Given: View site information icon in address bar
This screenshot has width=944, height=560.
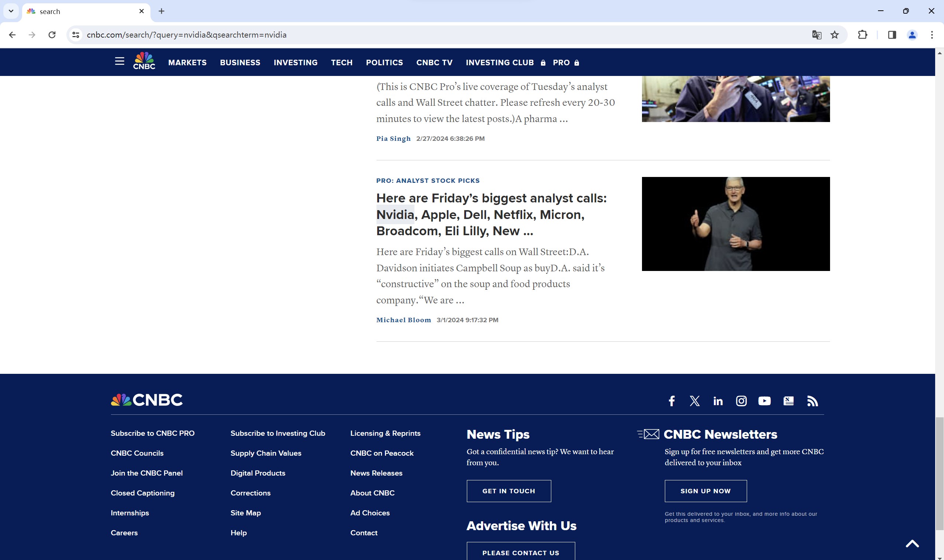Looking at the screenshot, I should pos(76,35).
